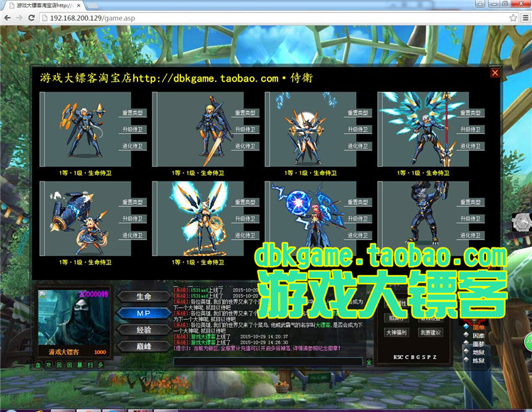Click the 回 icon next to 暴

tap(70, 365)
